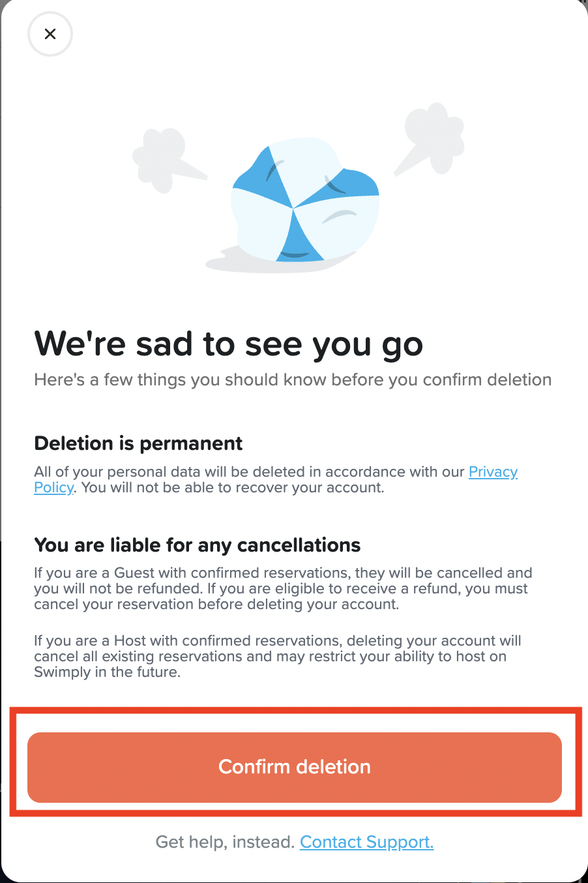Click the deflated beach ball illustration
This screenshot has height=883, width=588.
[305, 202]
